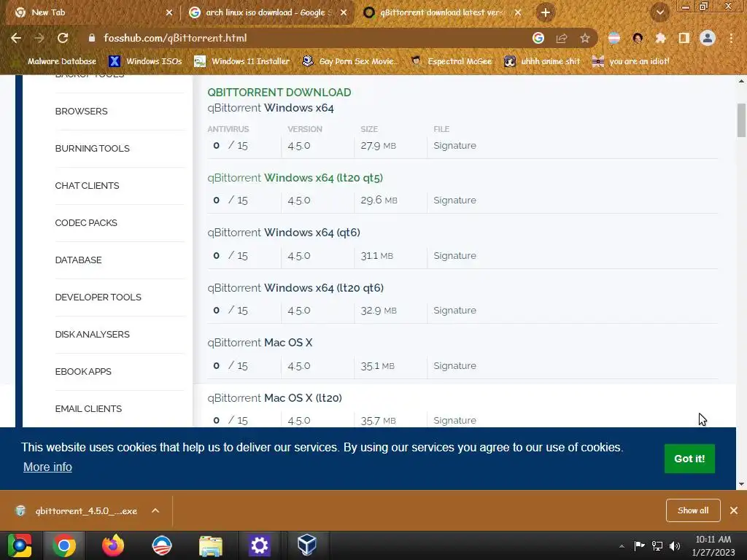Image resolution: width=747 pixels, height=560 pixels.
Task: Click the avatar face extension icon
Action: (638, 38)
